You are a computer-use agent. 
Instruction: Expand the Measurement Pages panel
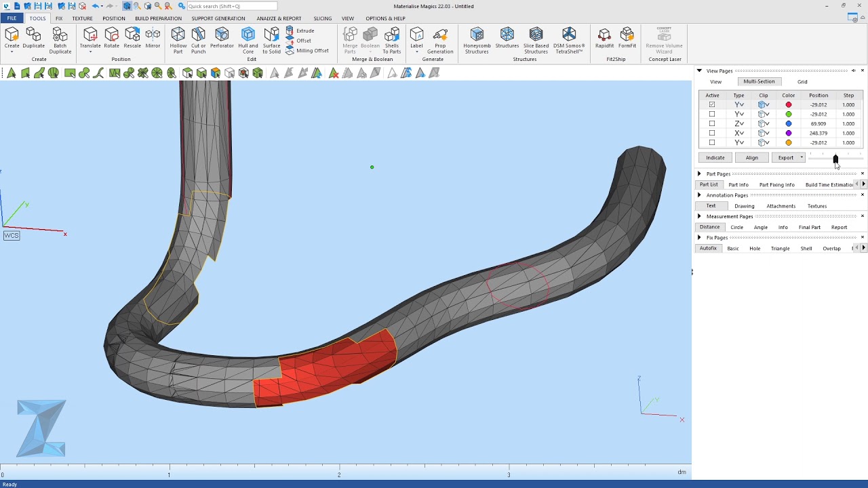pos(699,216)
